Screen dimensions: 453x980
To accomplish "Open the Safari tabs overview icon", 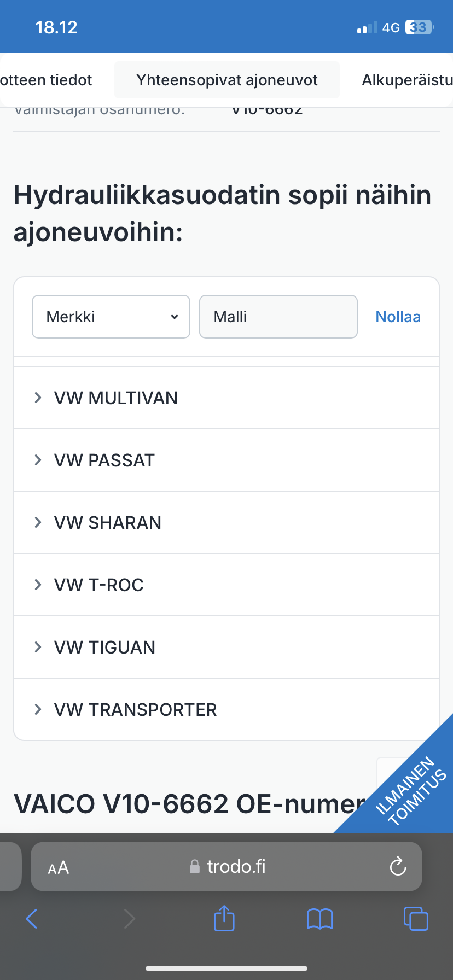I will coord(415,919).
